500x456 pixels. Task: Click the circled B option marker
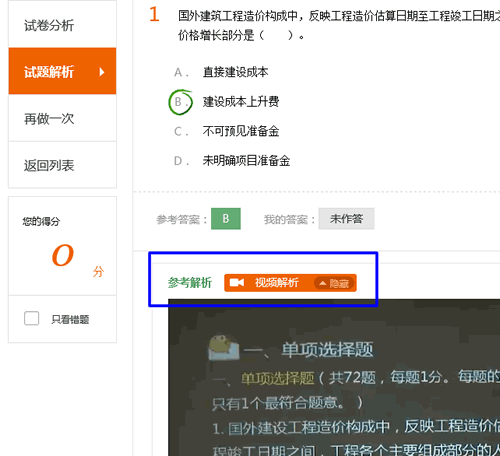tap(180, 102)
